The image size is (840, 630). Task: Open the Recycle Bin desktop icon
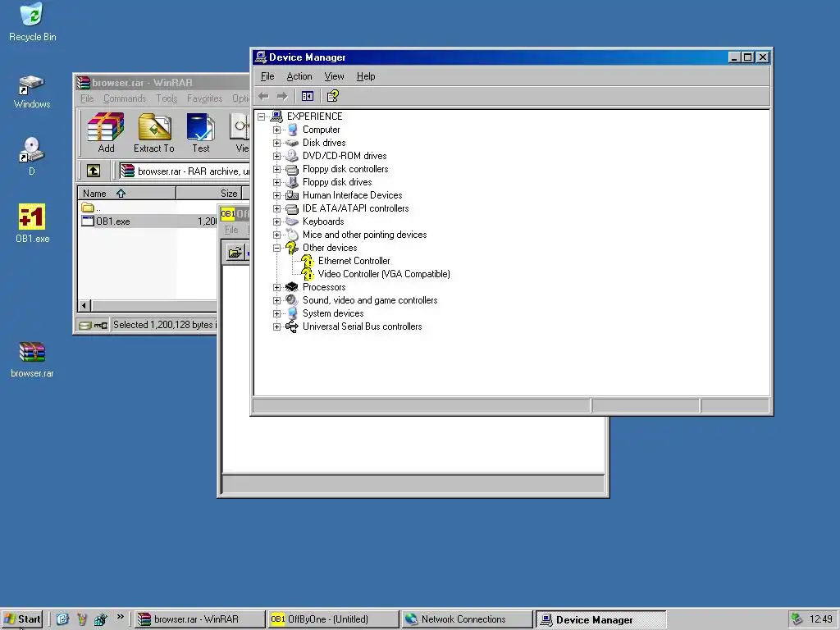[32, 22]
